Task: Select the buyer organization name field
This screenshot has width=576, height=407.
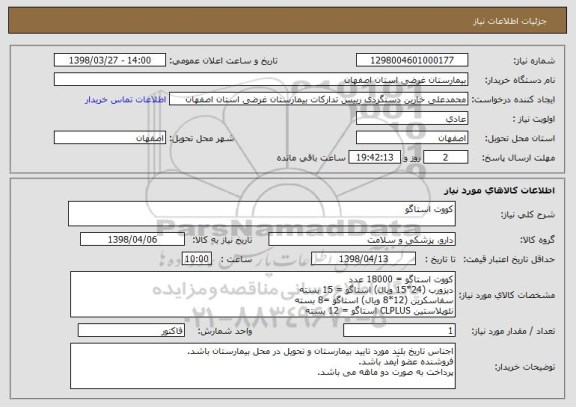Action: [261, 79]
